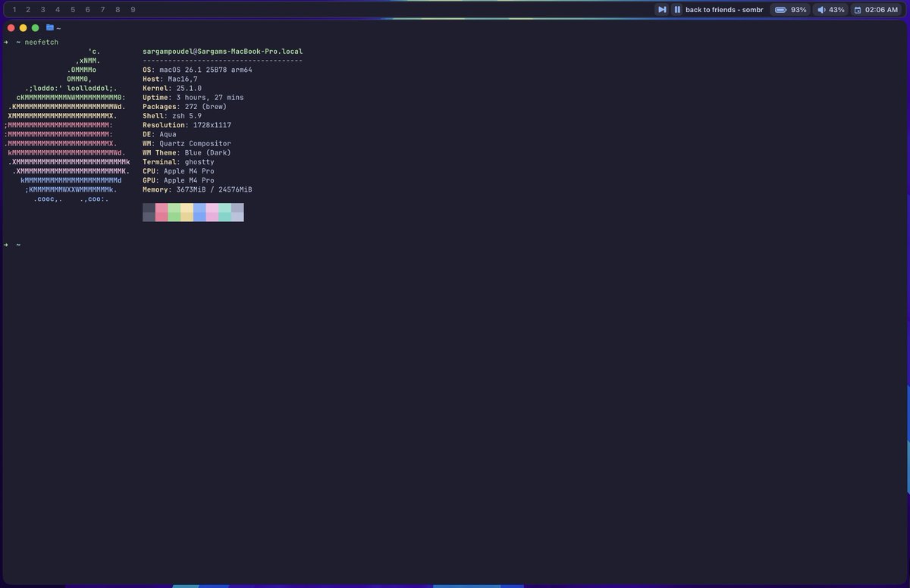Maximize the terminal with green button
910x588 pixels.
(35, 28)
